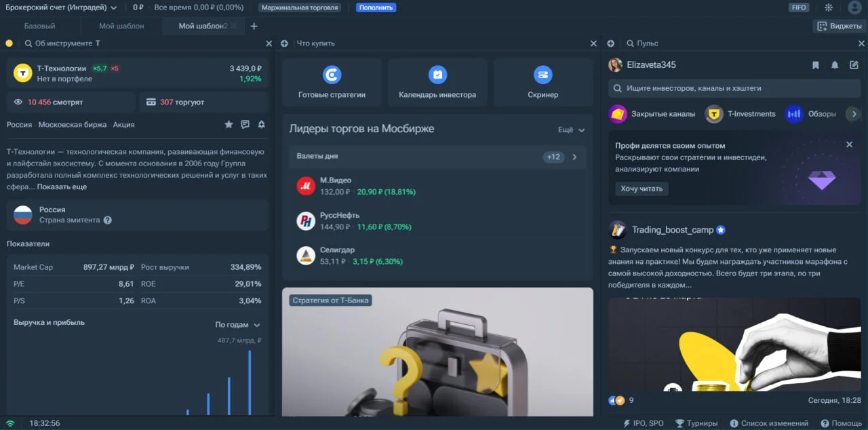This screenshot has width=868, height=430.
Task: Open the user account icon in top right
Action: point(854,7)
